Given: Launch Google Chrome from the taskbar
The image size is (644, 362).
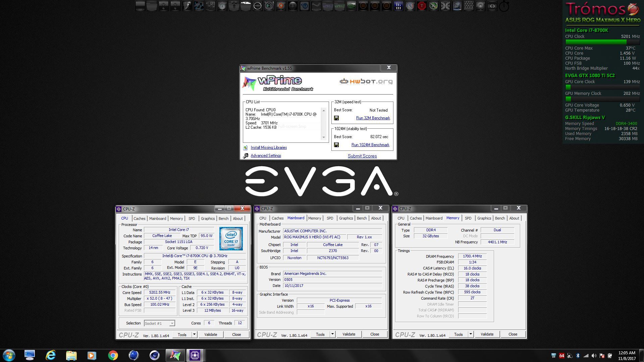Looking at the screenshot, I should click(x=113, y=355).
